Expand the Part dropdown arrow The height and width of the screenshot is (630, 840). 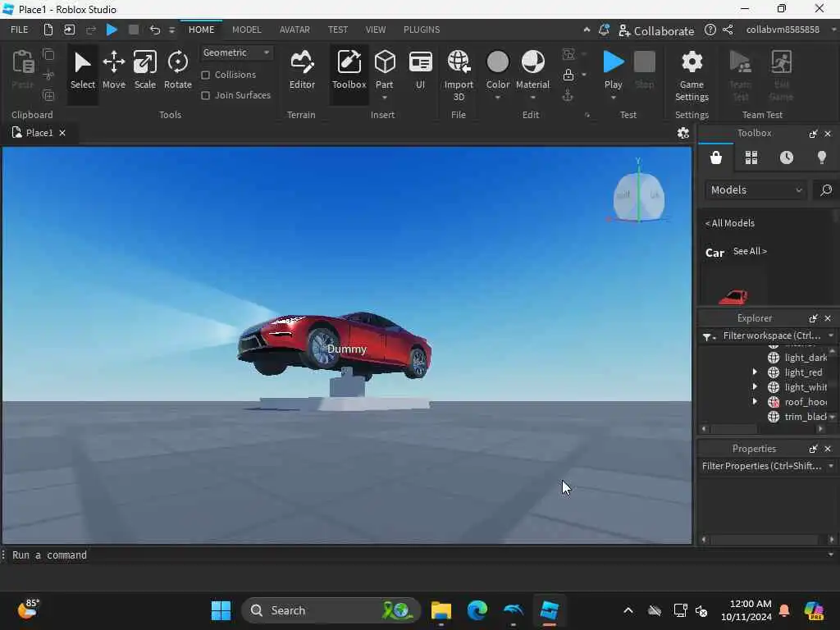385,98
